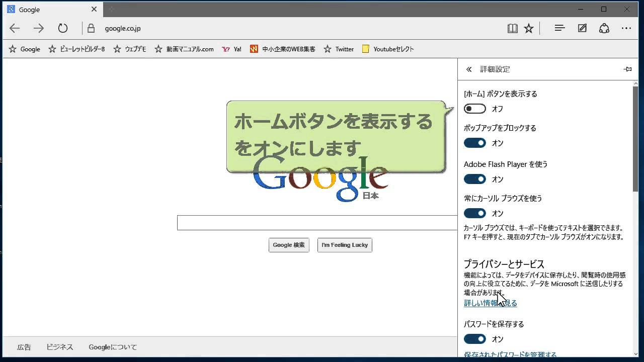Click the settings pane scrollbar thumb

635,138
